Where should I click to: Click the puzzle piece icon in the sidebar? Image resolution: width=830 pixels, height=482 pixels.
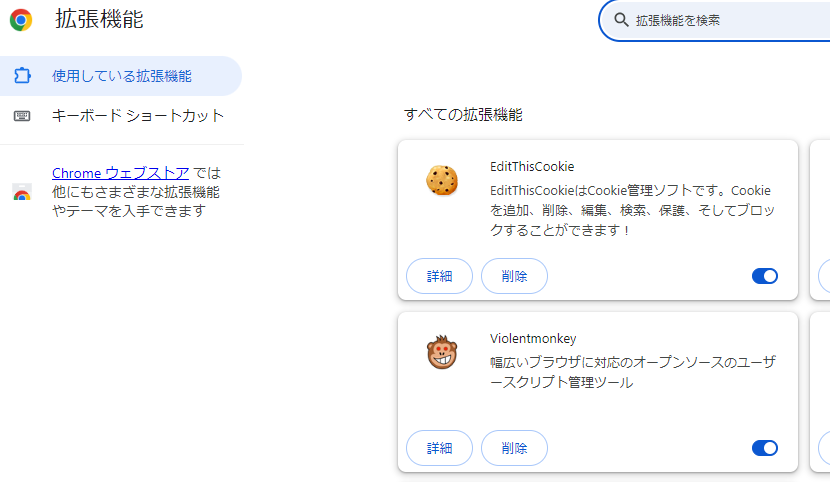point(22,75)
